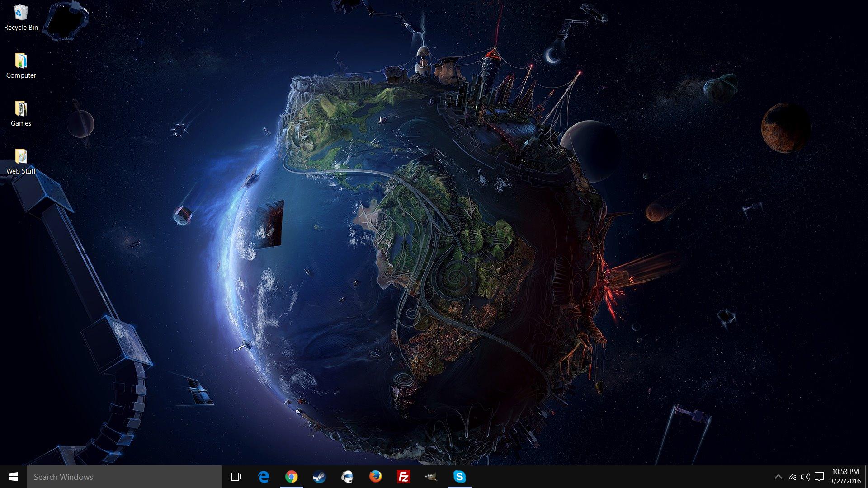Open FileZilla from the taskbar

click(x=404, y=477)
